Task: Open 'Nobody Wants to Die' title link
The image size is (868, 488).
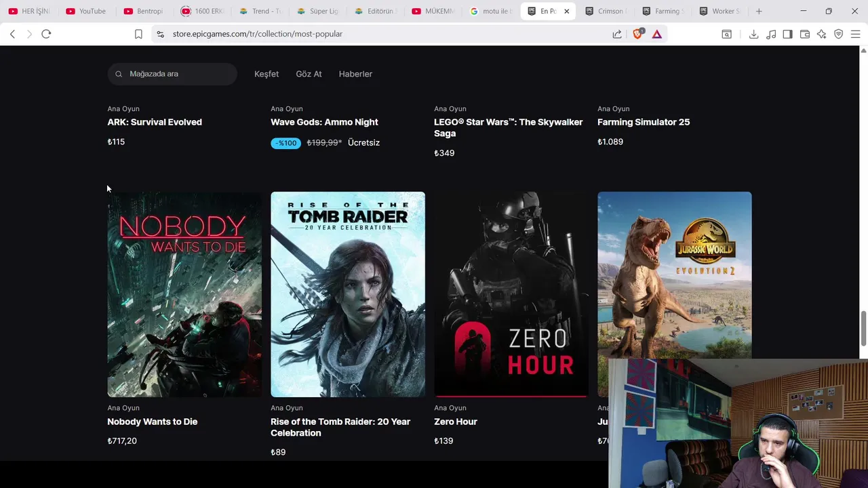Action: coord(152,422)
